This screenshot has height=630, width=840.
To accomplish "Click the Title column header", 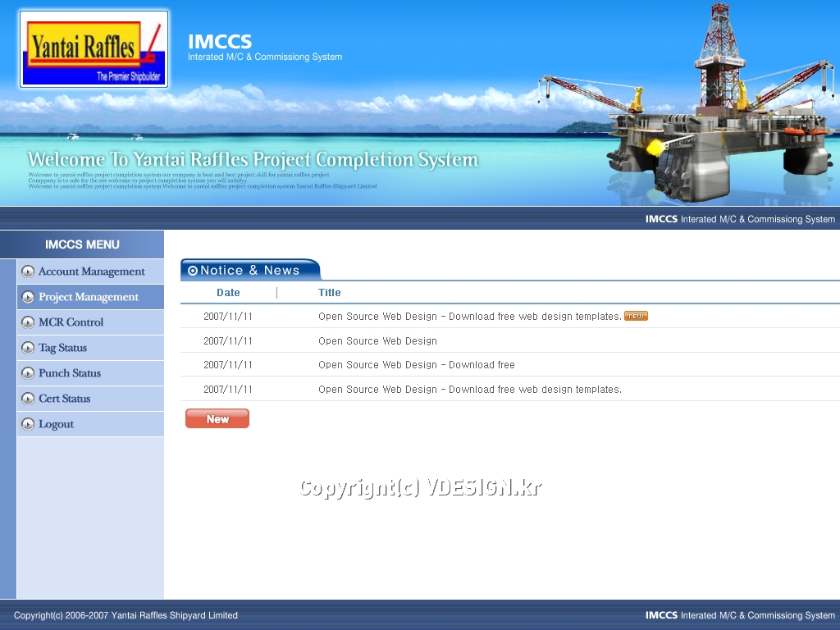I will [330, 293].
